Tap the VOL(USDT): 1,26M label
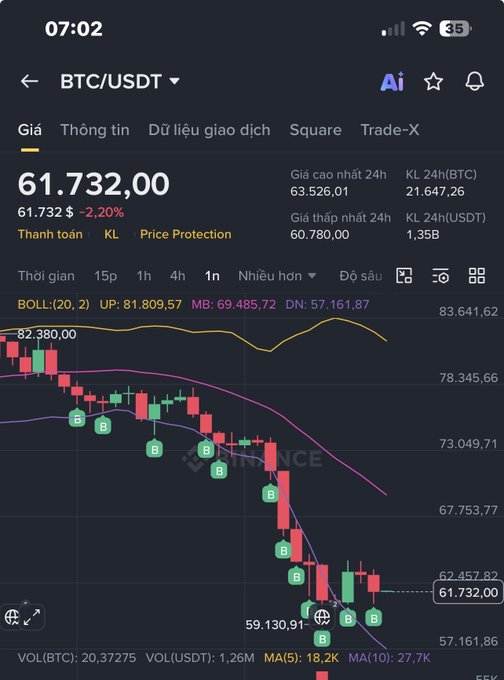Viewport: 504px width, 680px height. click(x=200, y=658)
